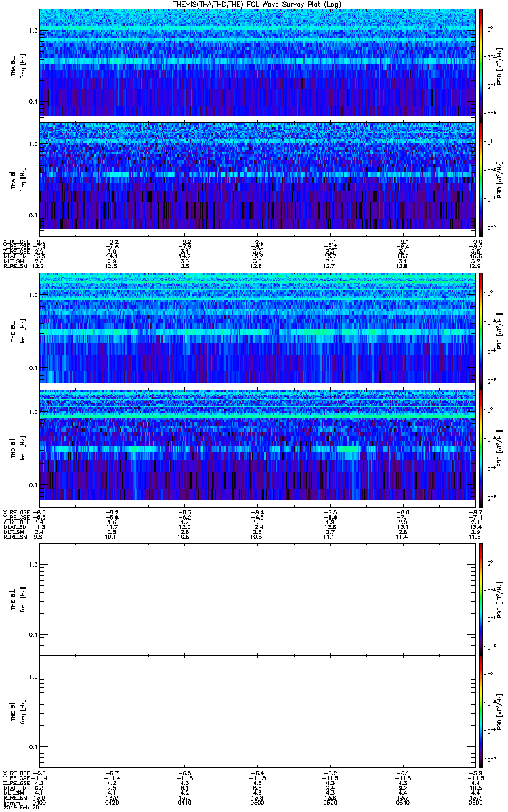Click the R_RE_SM value 12.2 under THA
The height and width of the screenshot is (812, 508).
pos(39,267)
